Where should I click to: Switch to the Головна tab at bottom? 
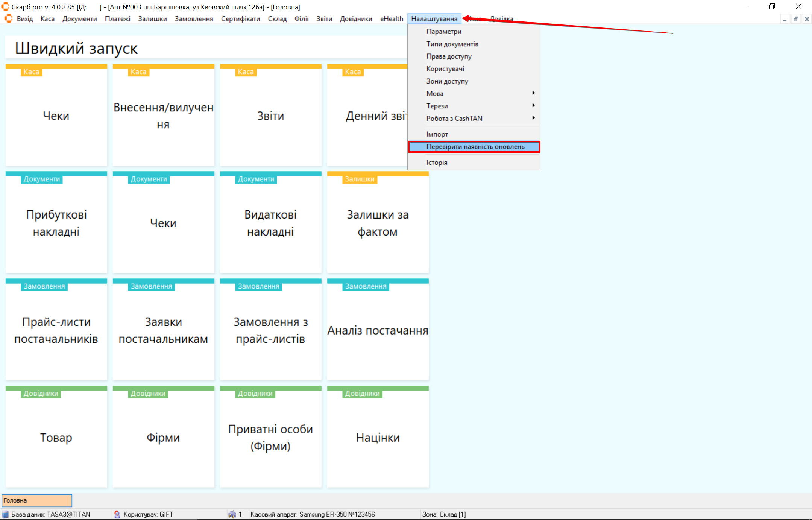point(37,500)
